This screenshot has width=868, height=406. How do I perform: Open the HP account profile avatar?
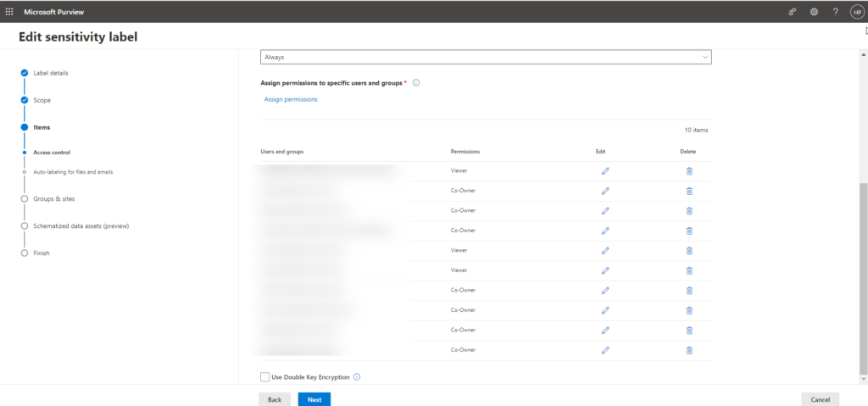[855, 12]
